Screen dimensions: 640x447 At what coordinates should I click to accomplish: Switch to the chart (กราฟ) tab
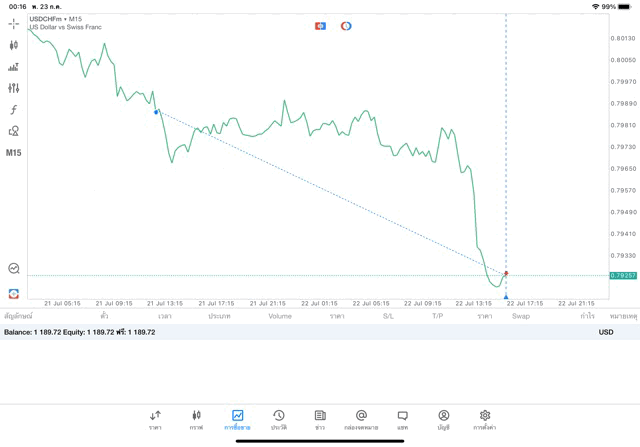[196, 419]
